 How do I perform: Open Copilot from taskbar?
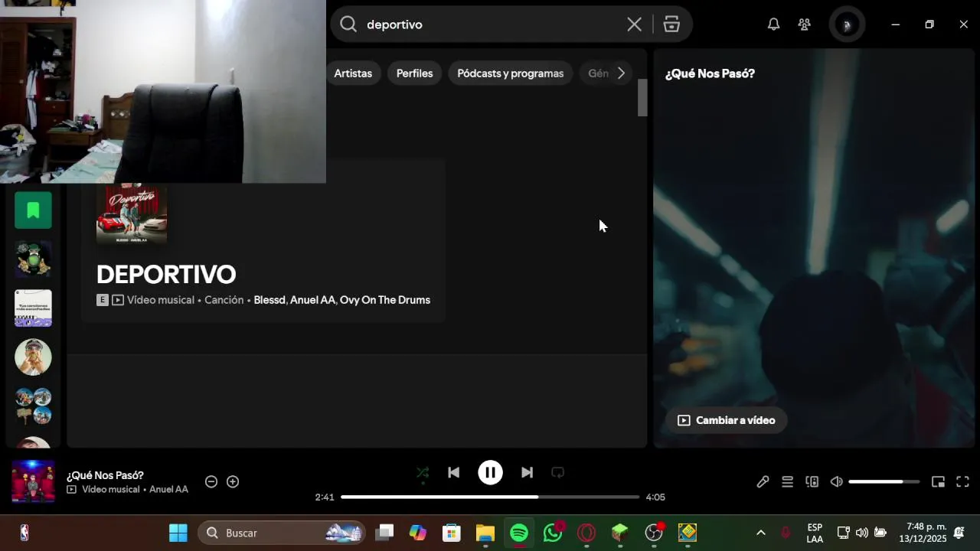tap(417, 533)
